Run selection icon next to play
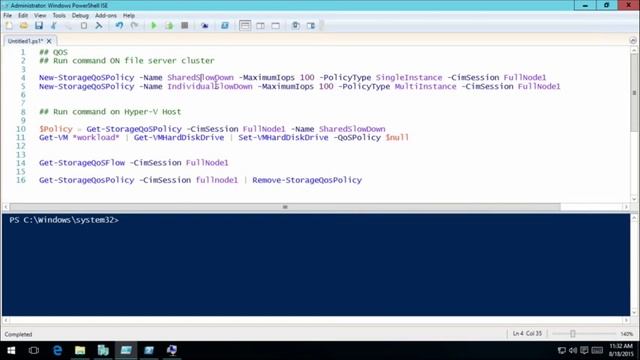Screen dimensions: 640x360 (x=169, y=26)
